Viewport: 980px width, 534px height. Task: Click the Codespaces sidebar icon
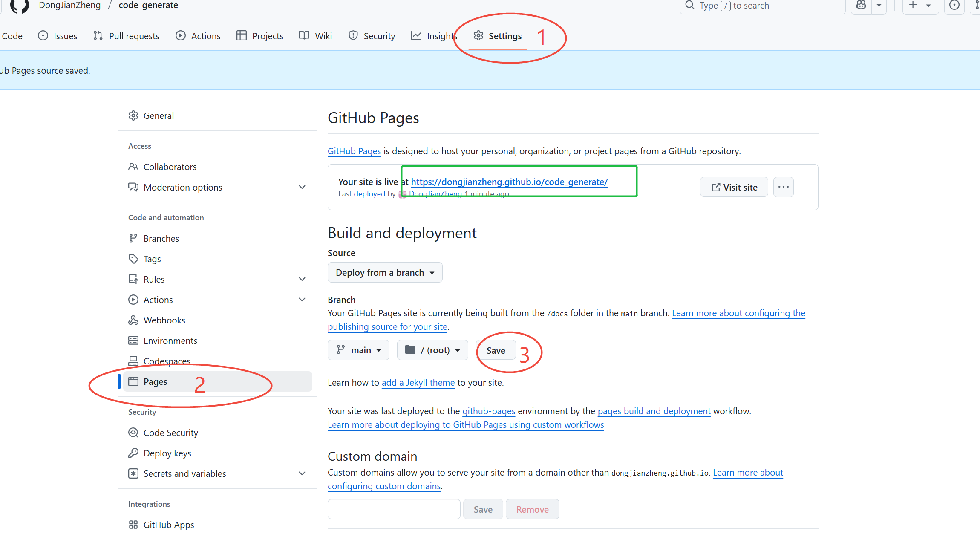pyautogui.click(x=133, y=361)
